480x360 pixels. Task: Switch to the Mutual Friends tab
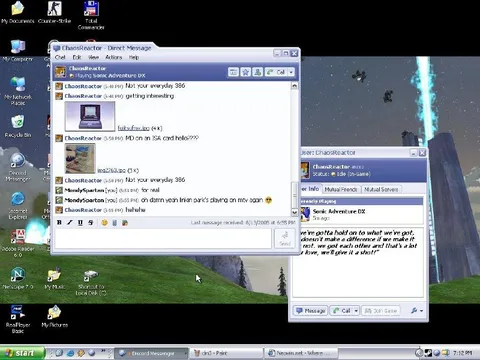(x=341, y=189)
